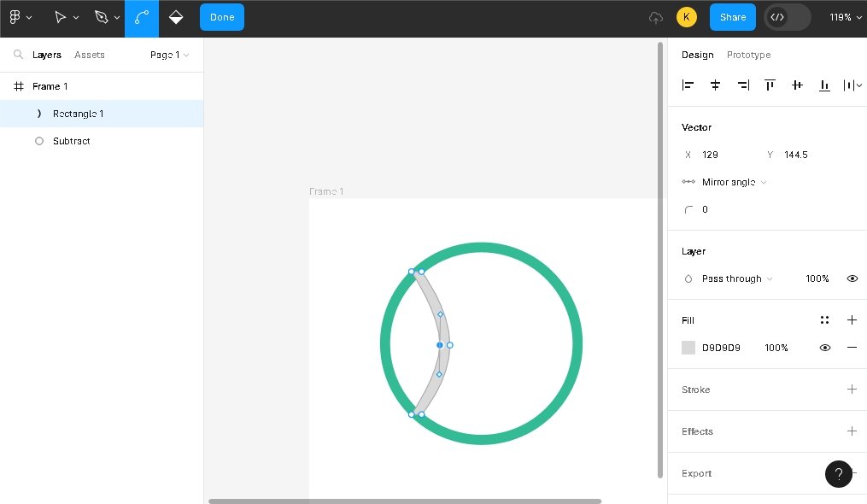This screenshot has height=504, width=867.
Task: Click the align left icon
Action: [x=688, y=85]
